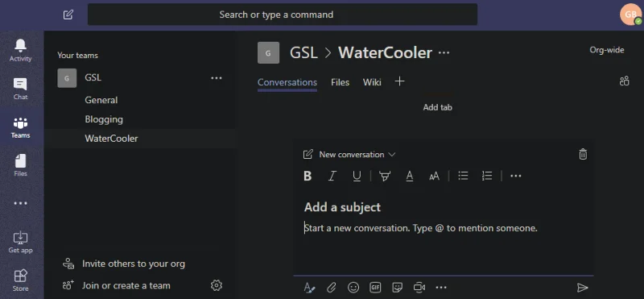644x299 pixels.
Task: Show more apps ellipsis in left rail
Action: 21,203
